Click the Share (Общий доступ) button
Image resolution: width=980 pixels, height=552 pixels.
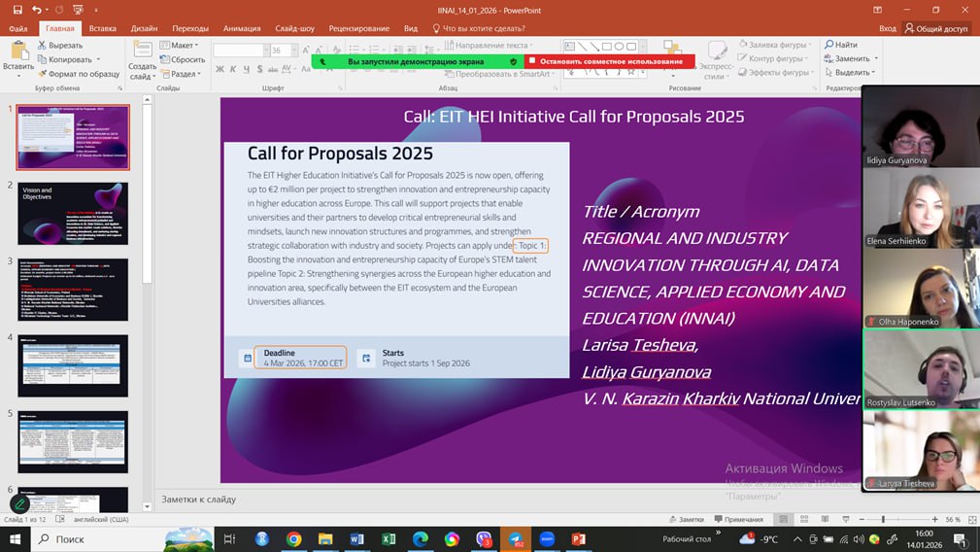tap(936, 29)
